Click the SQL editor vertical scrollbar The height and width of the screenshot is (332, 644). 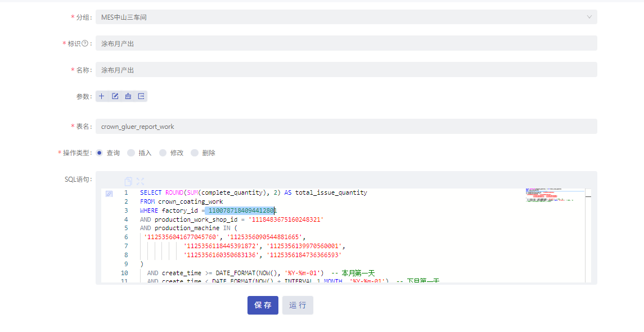(588, 235)
